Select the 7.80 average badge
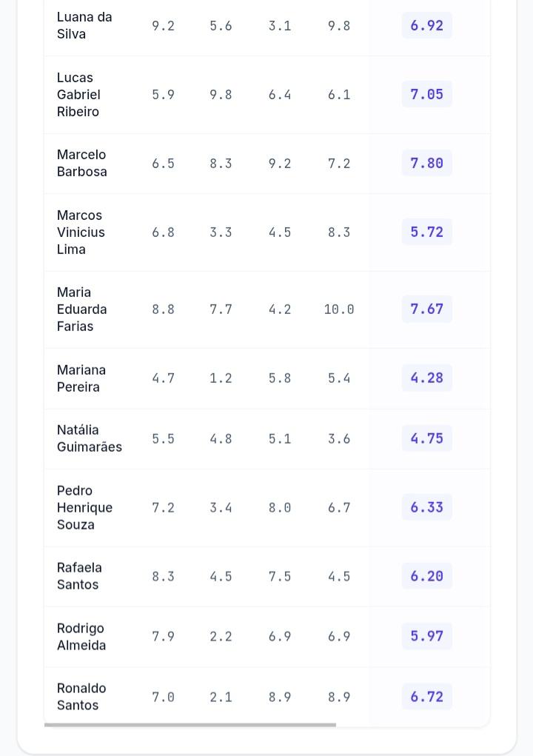This screenshot has height=756, width=533. point(426,163)
